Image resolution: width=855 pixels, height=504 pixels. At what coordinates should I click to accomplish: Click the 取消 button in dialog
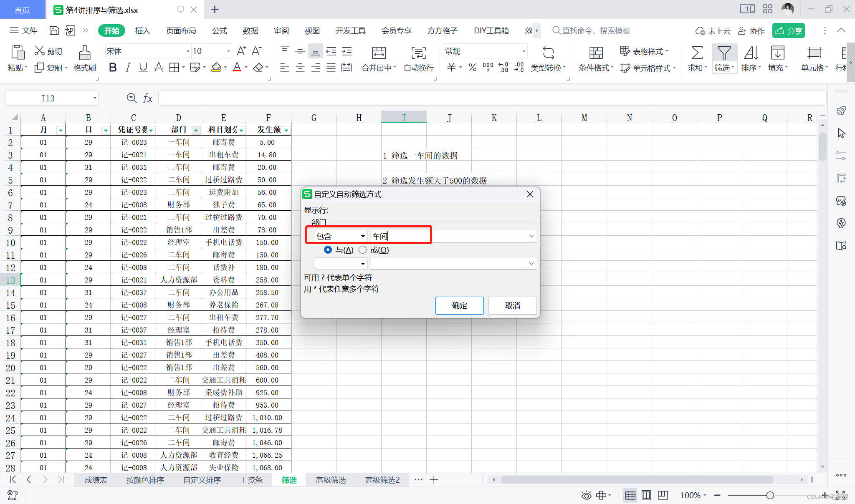tap(512, 305)
